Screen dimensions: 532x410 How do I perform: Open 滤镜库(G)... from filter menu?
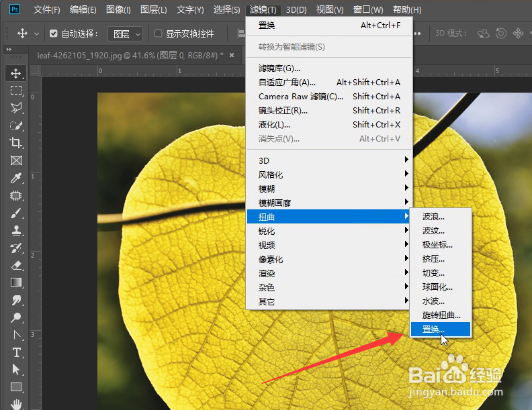(x=328, y=68)
